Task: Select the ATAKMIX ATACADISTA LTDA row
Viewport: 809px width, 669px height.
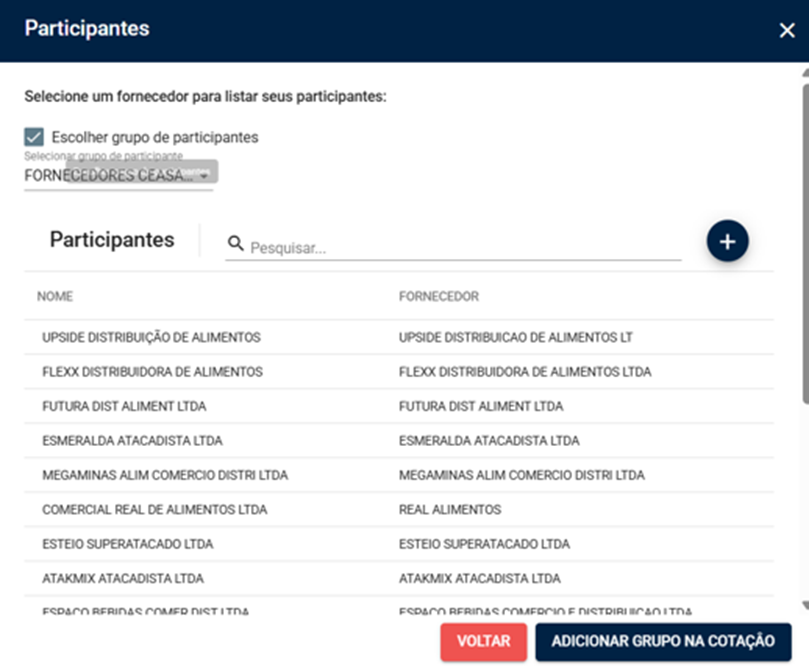Action: (x=398, y=579)
